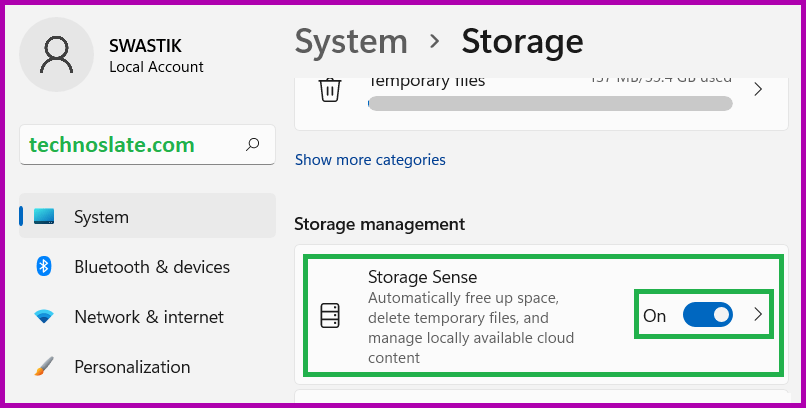Click the Temporary files trash icon
Screen dimensions: 806x408
(x=330, y=90)
